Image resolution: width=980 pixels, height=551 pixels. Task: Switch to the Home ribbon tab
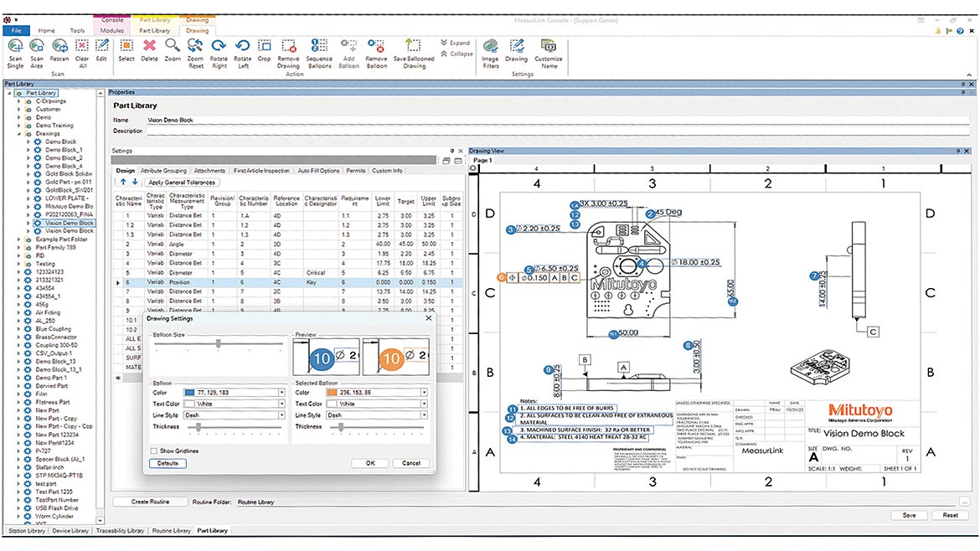pos(46,30)
